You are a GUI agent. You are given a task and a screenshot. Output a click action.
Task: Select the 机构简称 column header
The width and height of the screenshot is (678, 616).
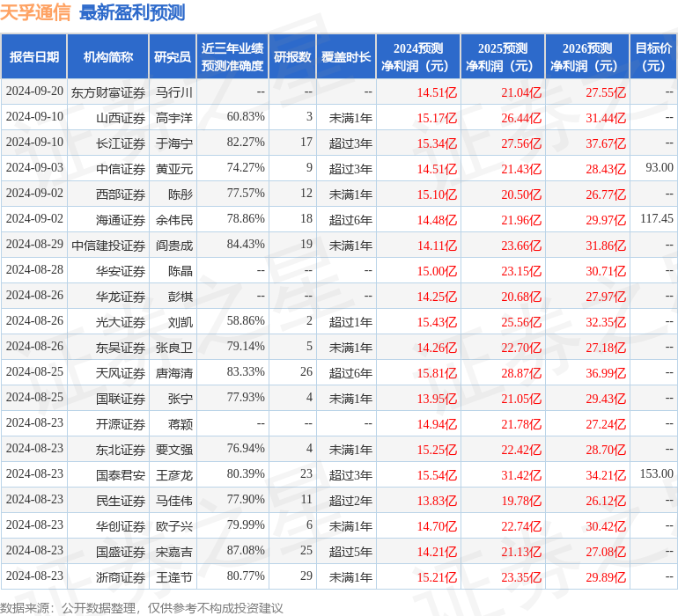[108, 57]
